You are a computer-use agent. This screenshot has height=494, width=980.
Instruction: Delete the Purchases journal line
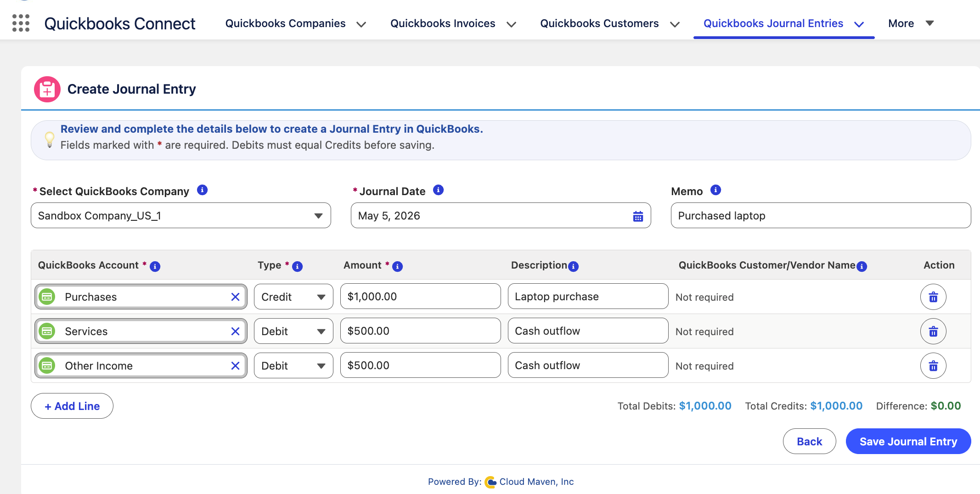click(933, 297)
